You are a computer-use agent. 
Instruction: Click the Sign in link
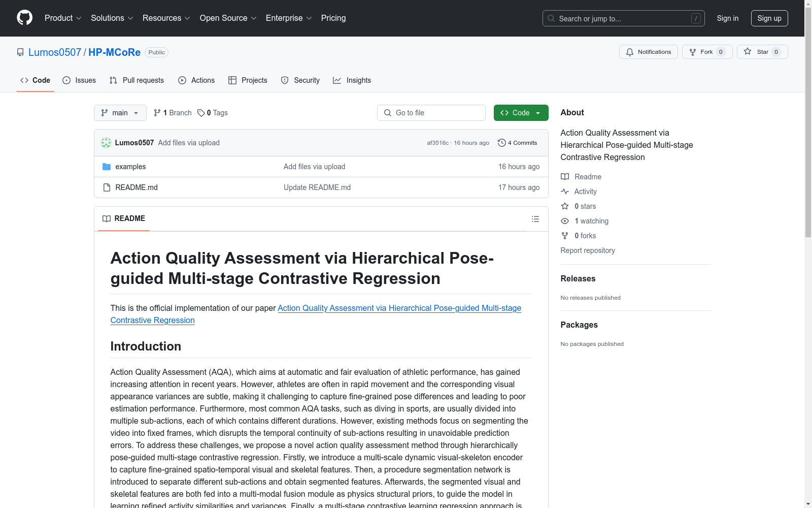pos(727,18)
